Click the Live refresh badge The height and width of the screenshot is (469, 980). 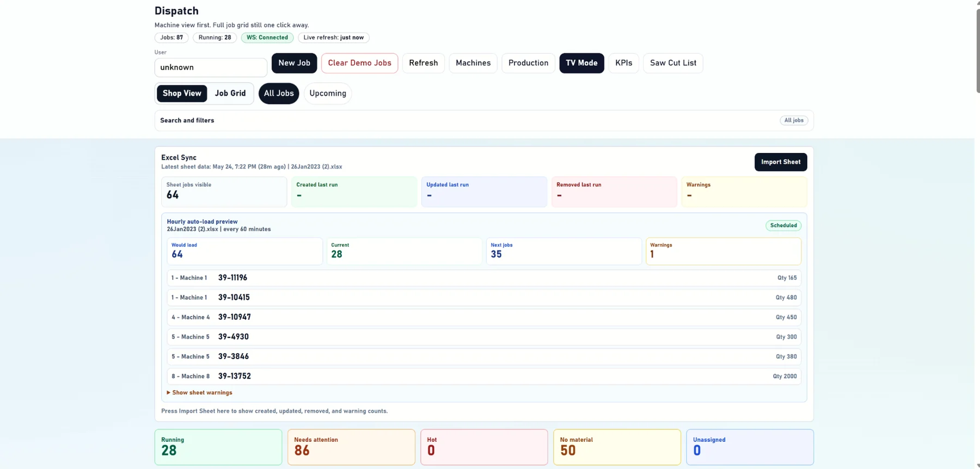pos(333,38)
